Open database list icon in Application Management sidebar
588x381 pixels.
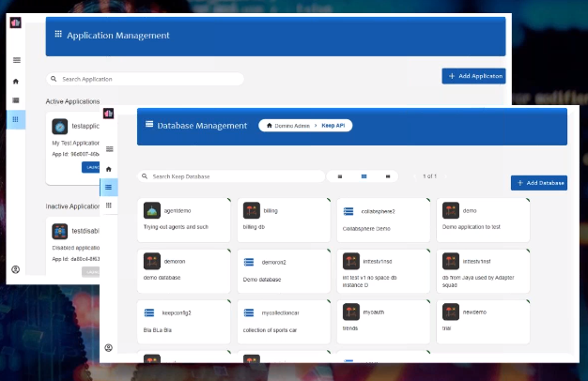pyautogui.click(x=16, y=100)
